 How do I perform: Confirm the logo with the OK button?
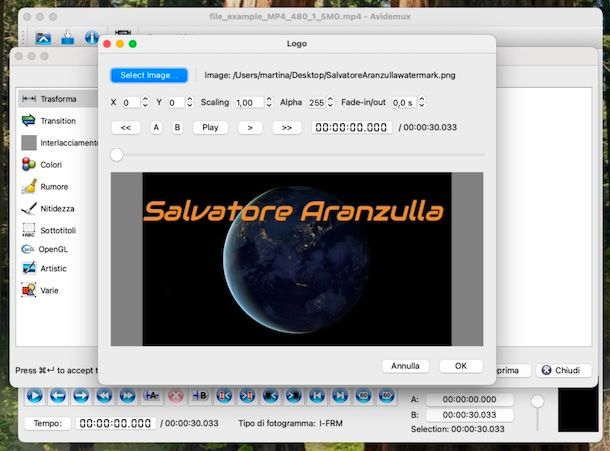461,366
